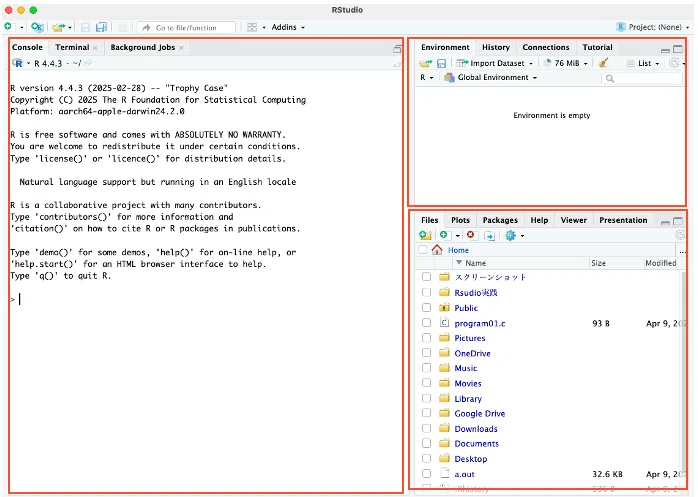Check the box next to Public folder
698x497 pixels.
pos(426,307)
